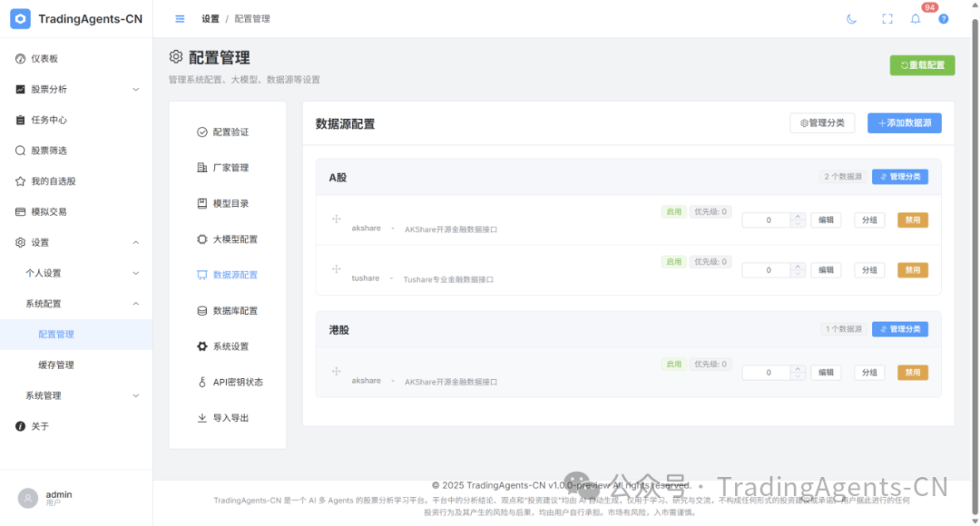This screenshot has width=980, height=526.
Task: Disable the tushare data source
Action: [x=912, y=270]
